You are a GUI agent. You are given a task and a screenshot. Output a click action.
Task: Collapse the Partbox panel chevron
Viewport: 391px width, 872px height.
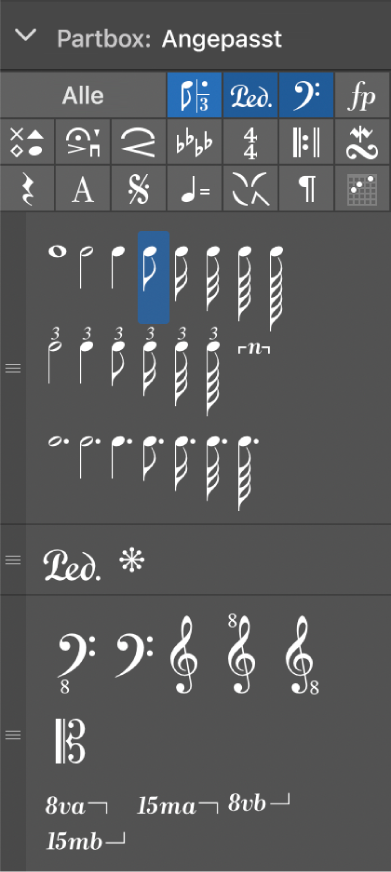click(x=26, y=37)
